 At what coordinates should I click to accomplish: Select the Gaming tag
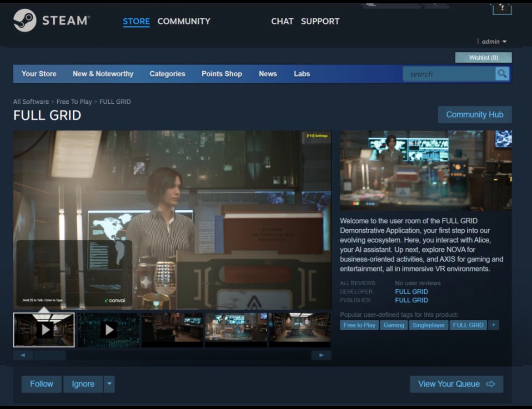[394, 325]
